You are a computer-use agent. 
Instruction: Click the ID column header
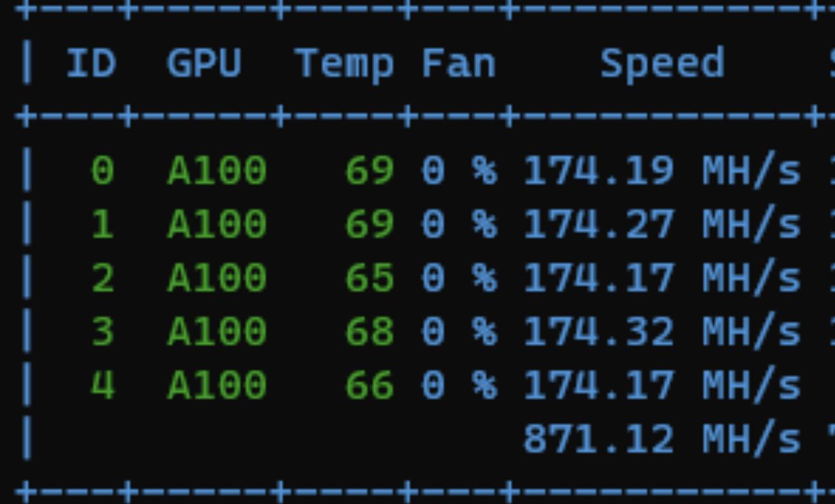pyautogui.click(x=91, y=64)
